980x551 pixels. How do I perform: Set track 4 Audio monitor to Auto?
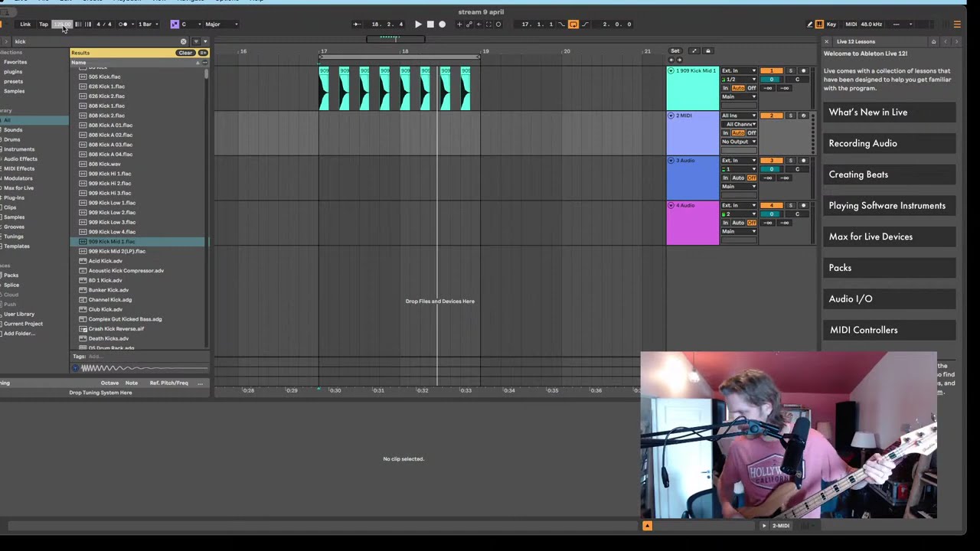click(x=738, y=223)
